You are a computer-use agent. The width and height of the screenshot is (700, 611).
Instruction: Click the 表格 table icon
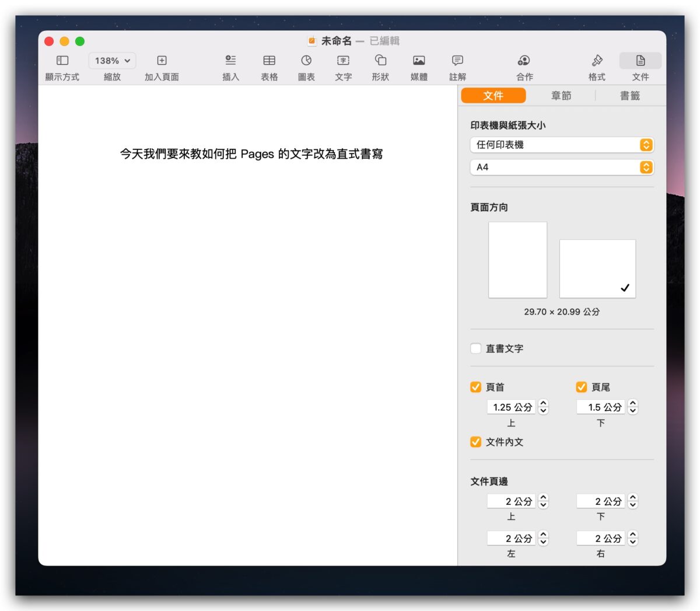tap(269, 60)
